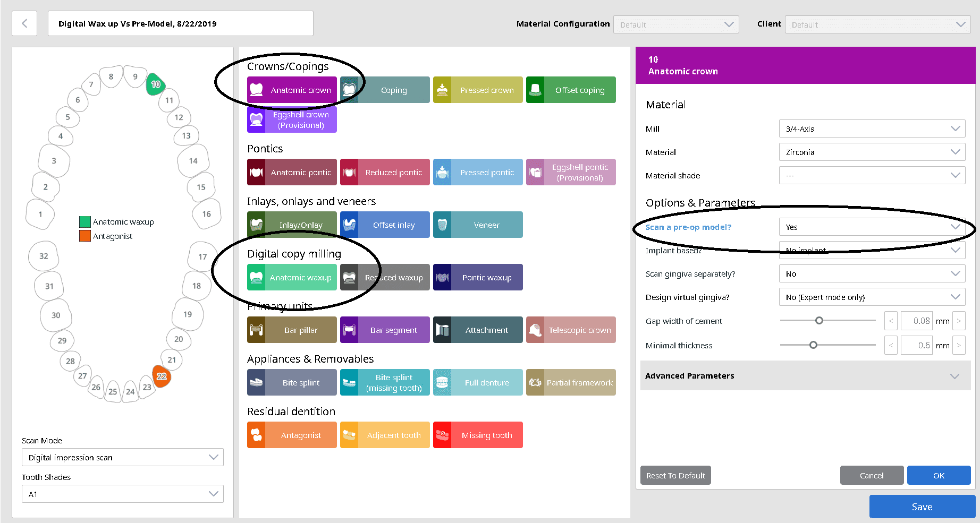The width and height of the screenshot is (980, 523).
Task: Pick the Offset coping restoration
Action: 570,90
